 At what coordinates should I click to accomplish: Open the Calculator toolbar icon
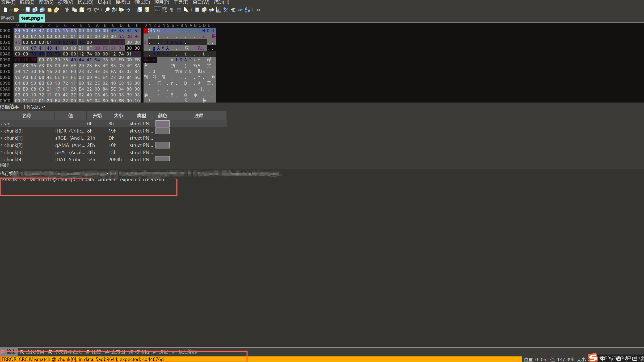(197, 10)
